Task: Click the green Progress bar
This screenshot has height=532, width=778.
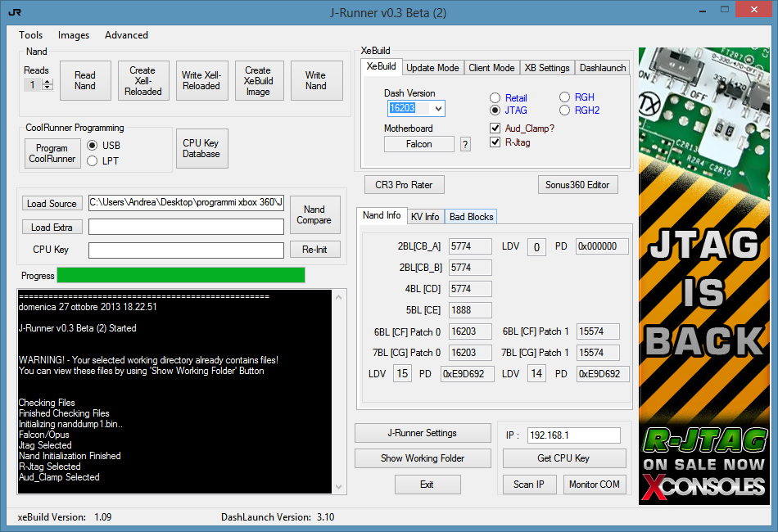Action: coord(181,275)
